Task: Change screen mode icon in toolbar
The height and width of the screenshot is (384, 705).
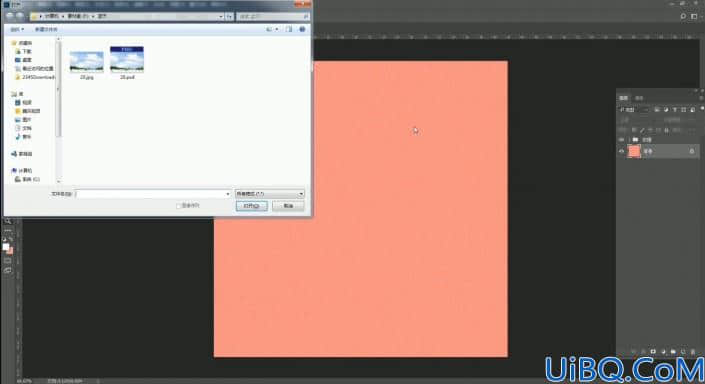Action: (x=8, y=271)
